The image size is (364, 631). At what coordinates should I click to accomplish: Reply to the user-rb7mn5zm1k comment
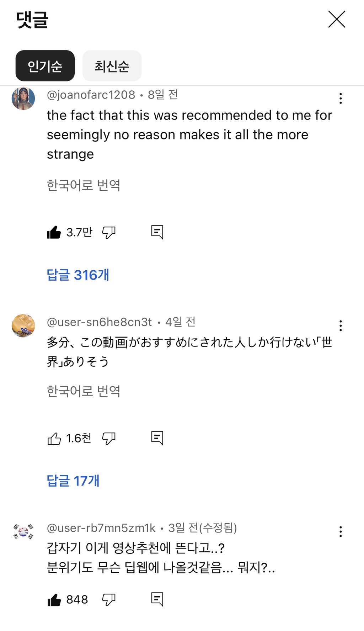(157, 599)
